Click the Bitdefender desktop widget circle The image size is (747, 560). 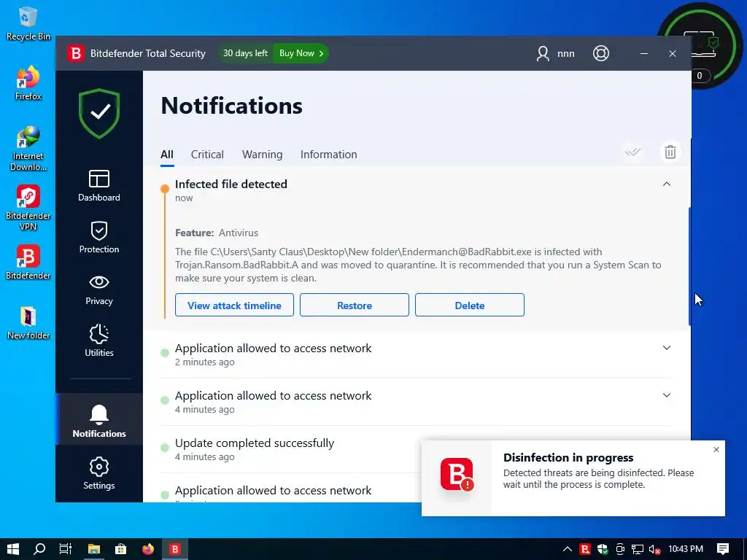click(700, 45)
